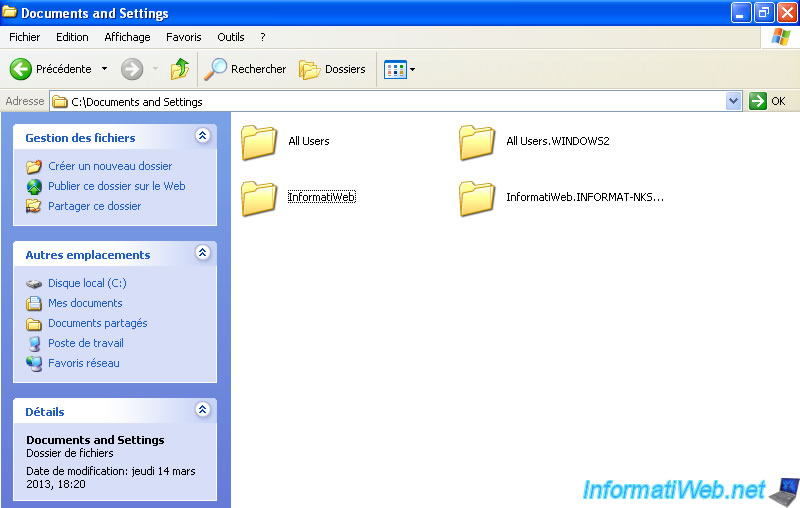Click the Créer un nouveau dossier link
Viewport: 800px width, 508px height.
(110, 166)
